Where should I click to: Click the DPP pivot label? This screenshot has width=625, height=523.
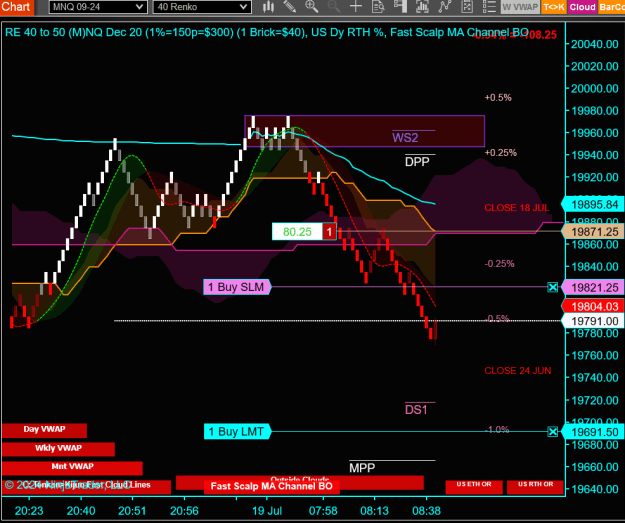(x=417, y=162)
